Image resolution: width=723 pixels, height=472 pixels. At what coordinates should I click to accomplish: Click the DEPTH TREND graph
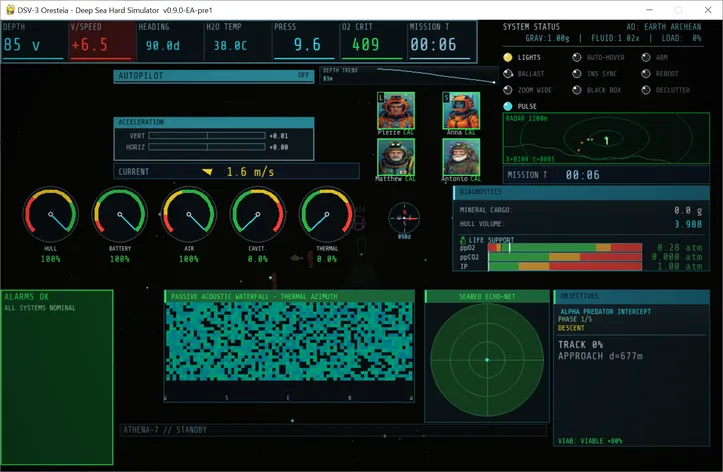pyautogui.click(x=408, y=75)
